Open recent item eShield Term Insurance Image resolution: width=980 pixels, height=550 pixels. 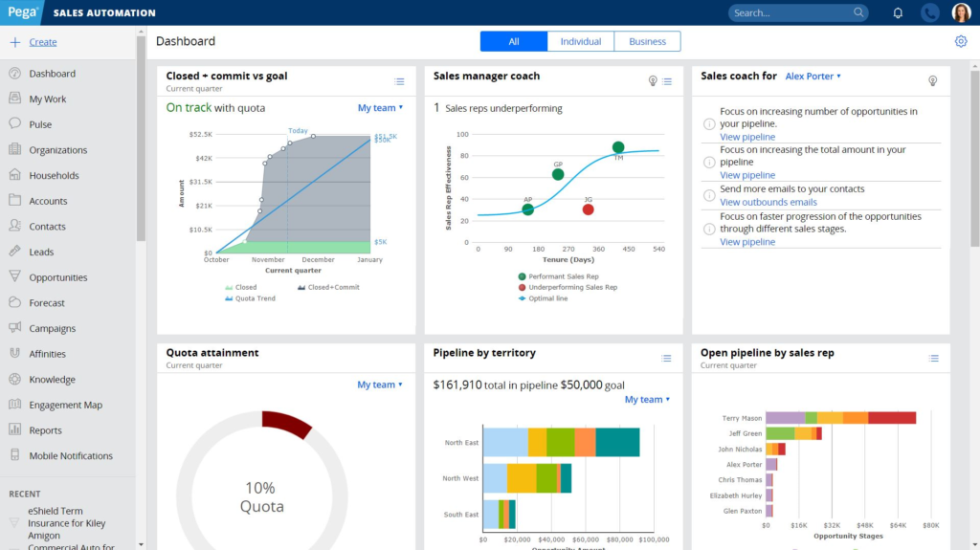pyautogui.click(x=66, y=522)
